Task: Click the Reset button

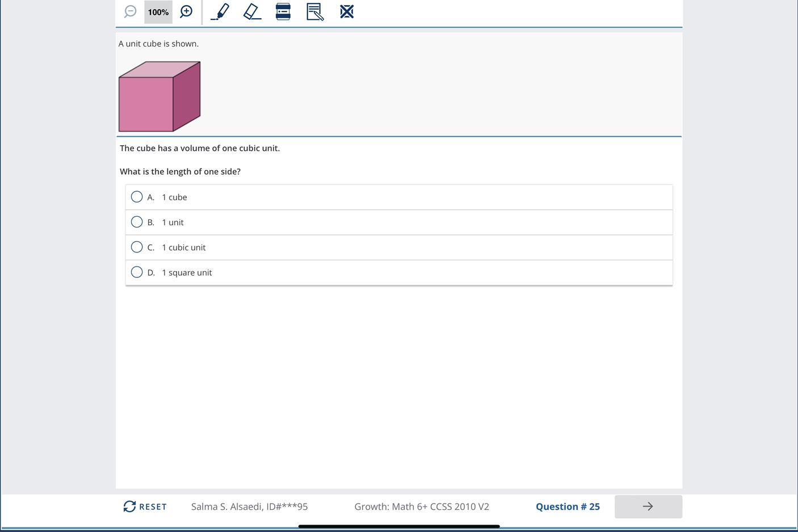Action: click(145, 506)
